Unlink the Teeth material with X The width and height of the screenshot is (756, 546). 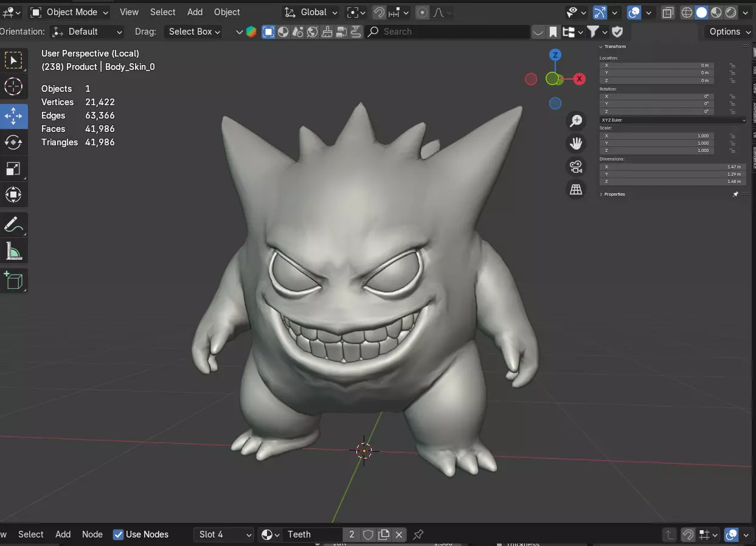tap(399, 534)
